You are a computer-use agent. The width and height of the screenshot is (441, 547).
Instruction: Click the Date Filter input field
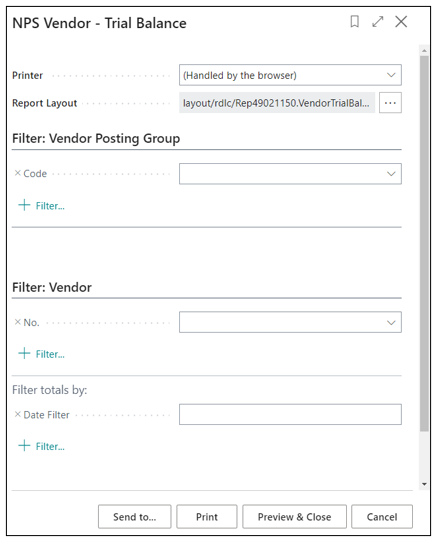[290, 414]
